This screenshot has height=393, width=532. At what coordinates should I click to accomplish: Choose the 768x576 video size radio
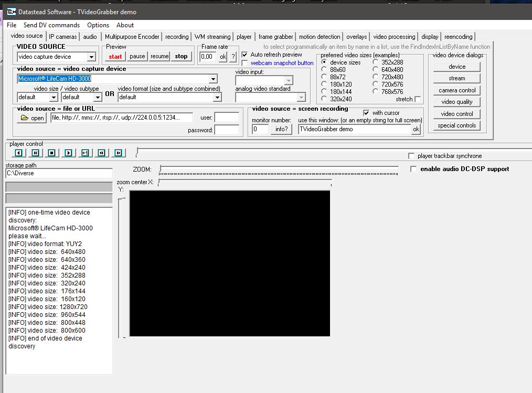tap(375, 91)
